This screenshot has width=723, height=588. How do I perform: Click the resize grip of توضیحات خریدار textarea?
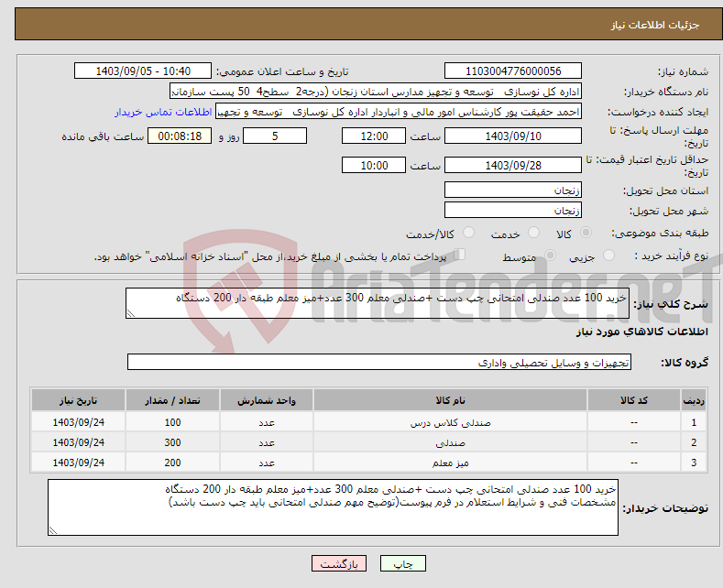53,530
